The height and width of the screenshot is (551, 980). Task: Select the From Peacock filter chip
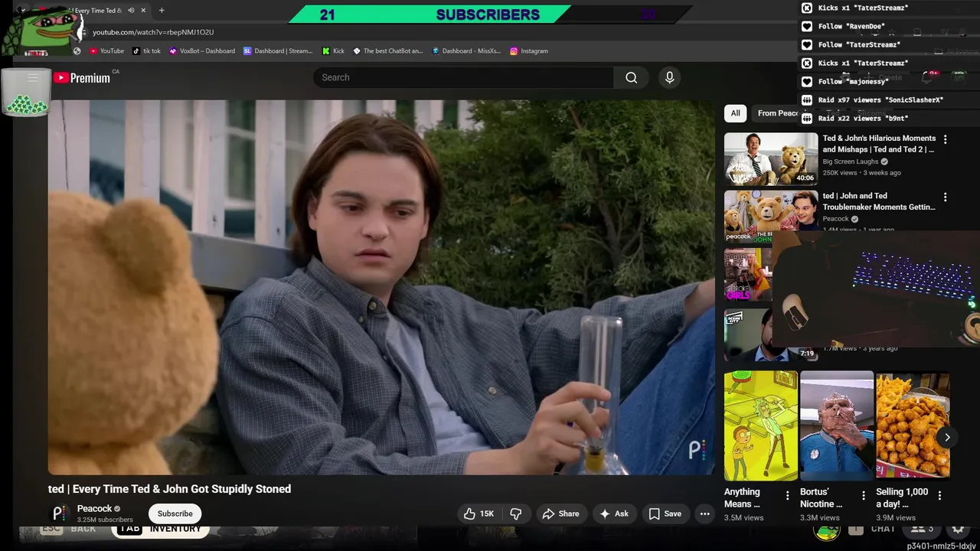(776, 113)
